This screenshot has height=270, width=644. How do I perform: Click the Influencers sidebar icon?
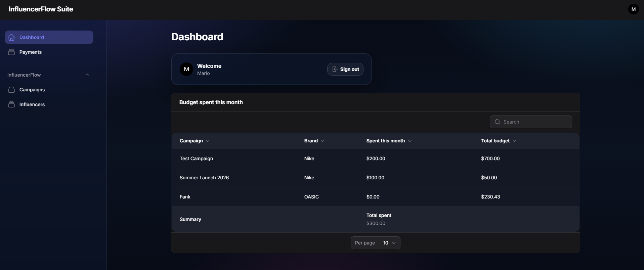(x=11, y=104)
